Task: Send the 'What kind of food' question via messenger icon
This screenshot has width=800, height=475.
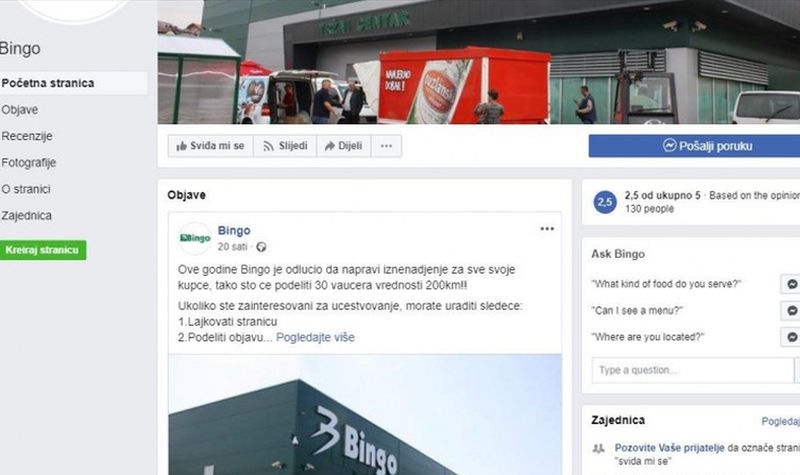Action: [x=791, y=284]
